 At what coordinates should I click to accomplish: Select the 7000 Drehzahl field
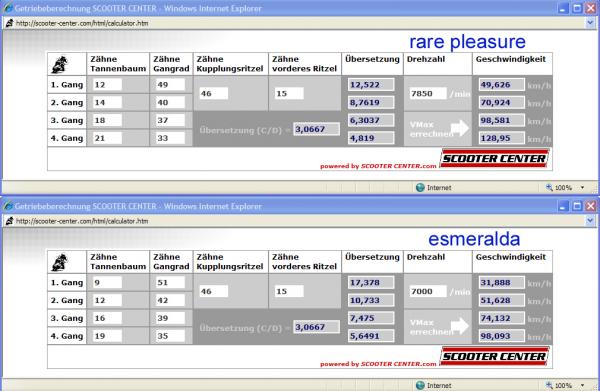coord(428,291)
